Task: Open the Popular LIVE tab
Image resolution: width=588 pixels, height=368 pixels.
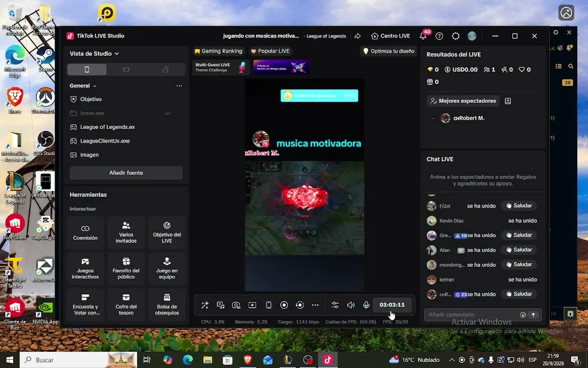Action: (x=270, y=51)
